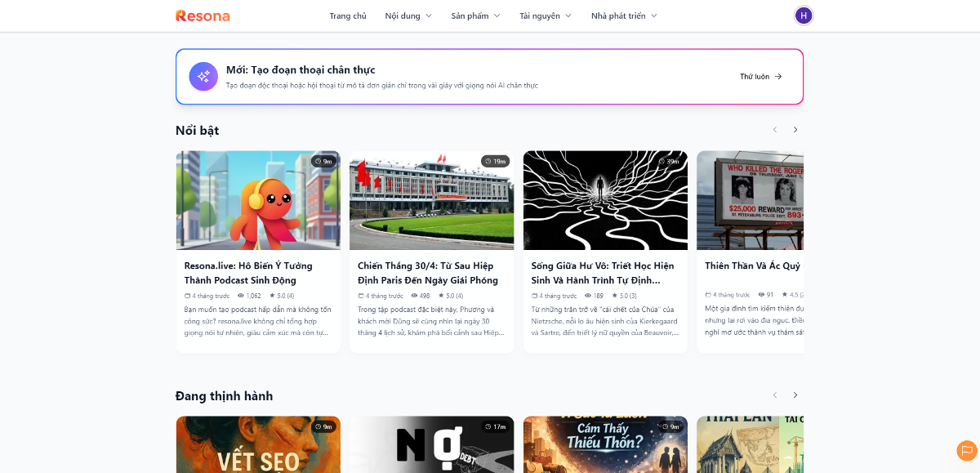Open the Thiên Thần Và Ác Quỷ podcast title

(752, 266)
